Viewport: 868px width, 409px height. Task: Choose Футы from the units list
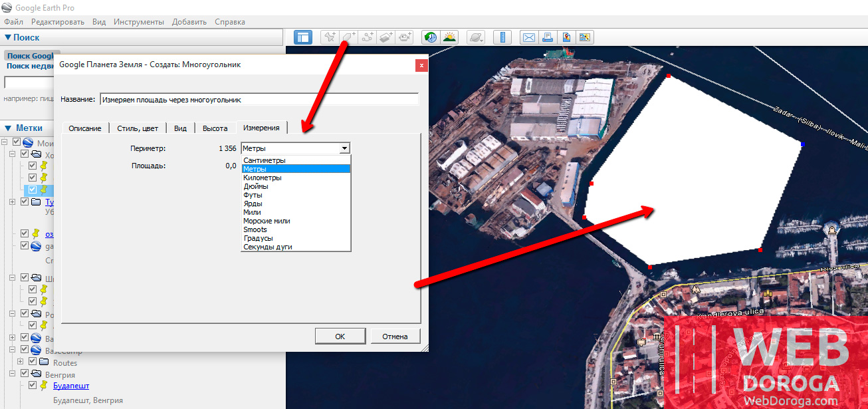click(296, 195)
